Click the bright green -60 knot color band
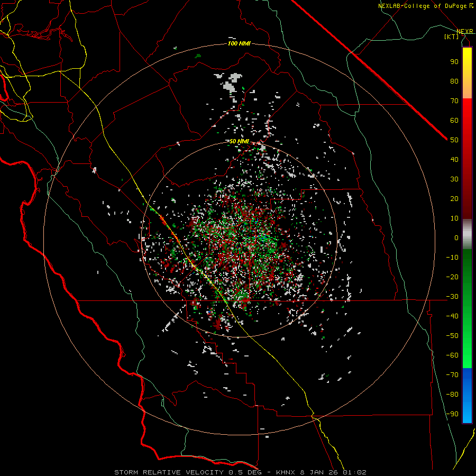476x476 pixels. click(x=467, y=355)
